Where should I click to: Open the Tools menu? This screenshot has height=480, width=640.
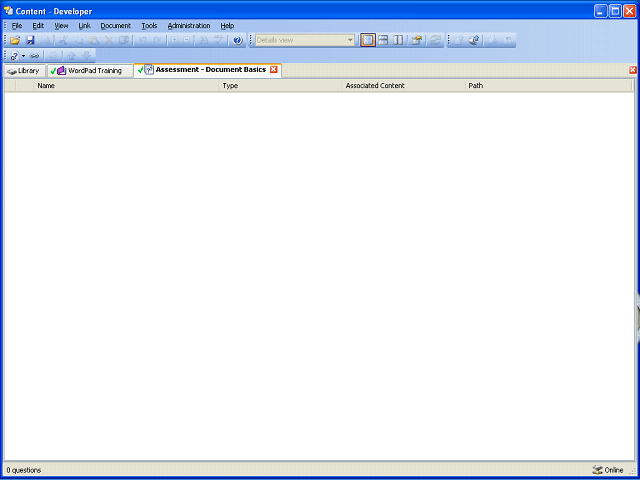pos(149,26)
